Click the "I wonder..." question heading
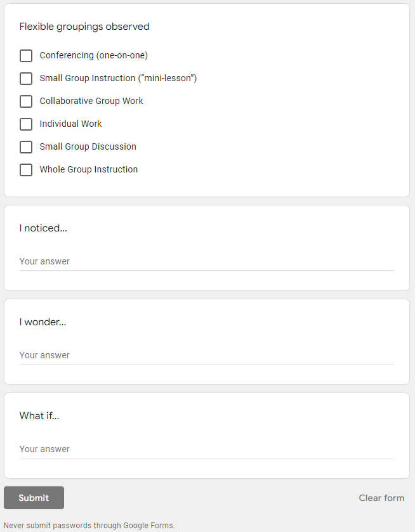The height and width of the screenshot is (532, 415). [x=43, y=322]
